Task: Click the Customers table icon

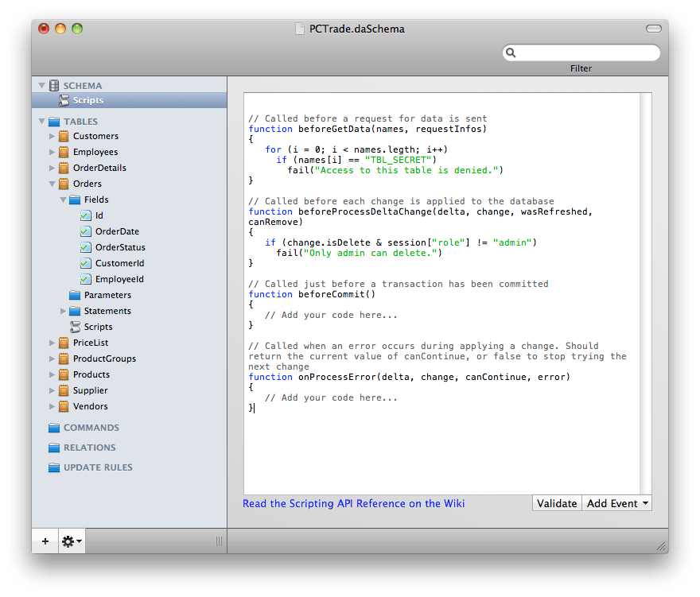Action: pos(64,136)
